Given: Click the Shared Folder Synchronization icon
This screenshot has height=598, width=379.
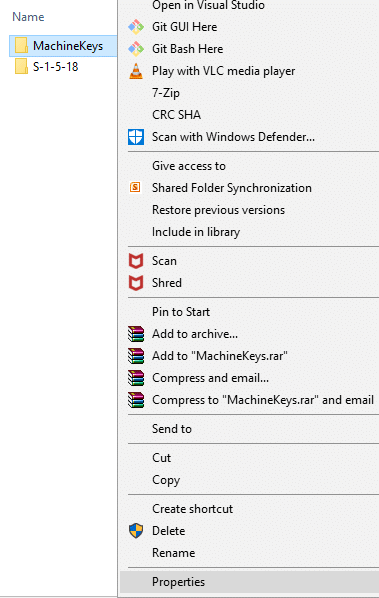Looking at the screenshot, I should (x=135, y=187).
